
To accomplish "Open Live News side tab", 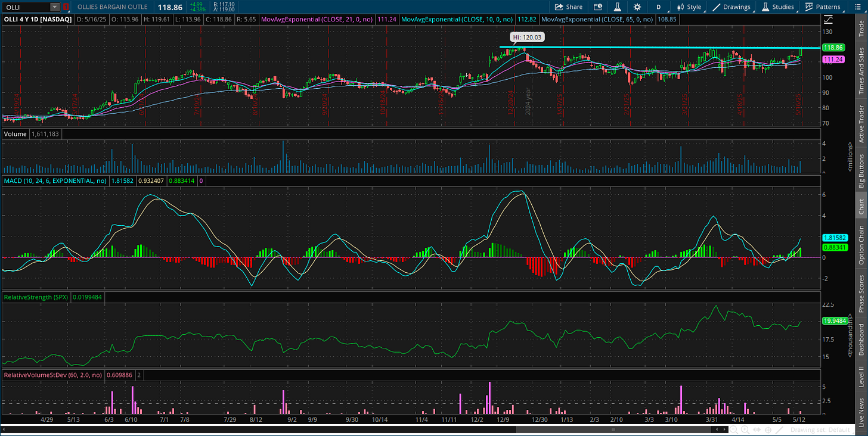I will tap(861, 412).
